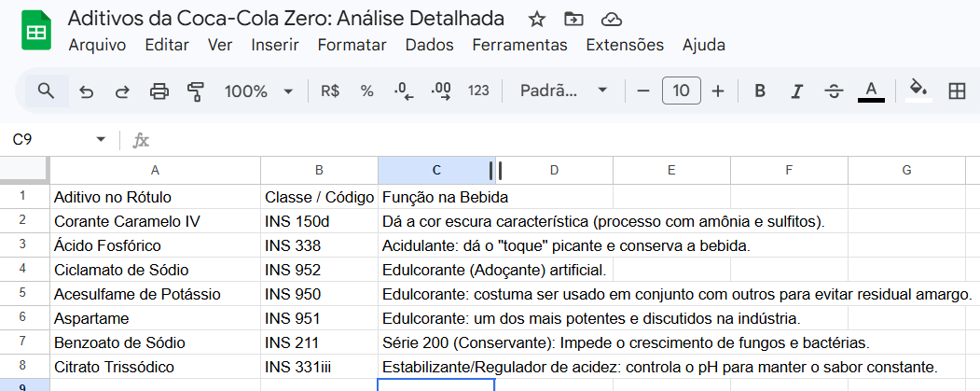Expand the default font family dropdown

click(x=563, y=91)
